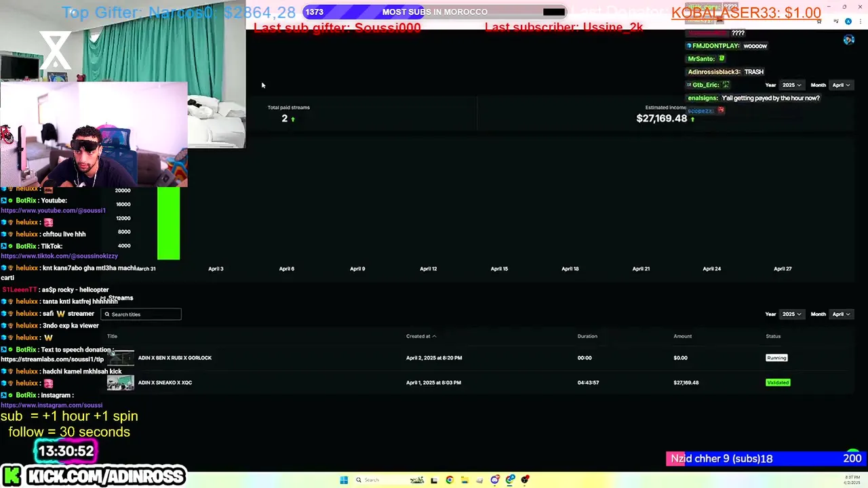Open the soussi1 YouTube link in chat

click(x=53, y=211)
